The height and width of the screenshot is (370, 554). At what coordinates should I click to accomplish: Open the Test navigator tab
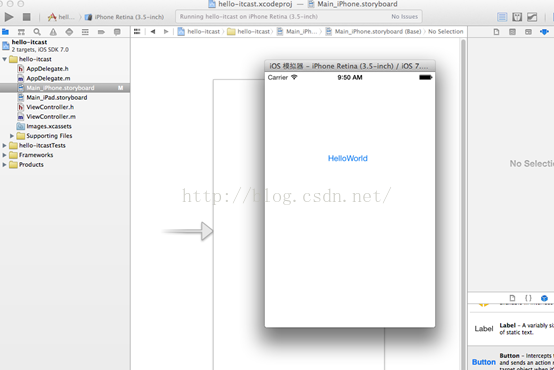(x=69, y=32)
